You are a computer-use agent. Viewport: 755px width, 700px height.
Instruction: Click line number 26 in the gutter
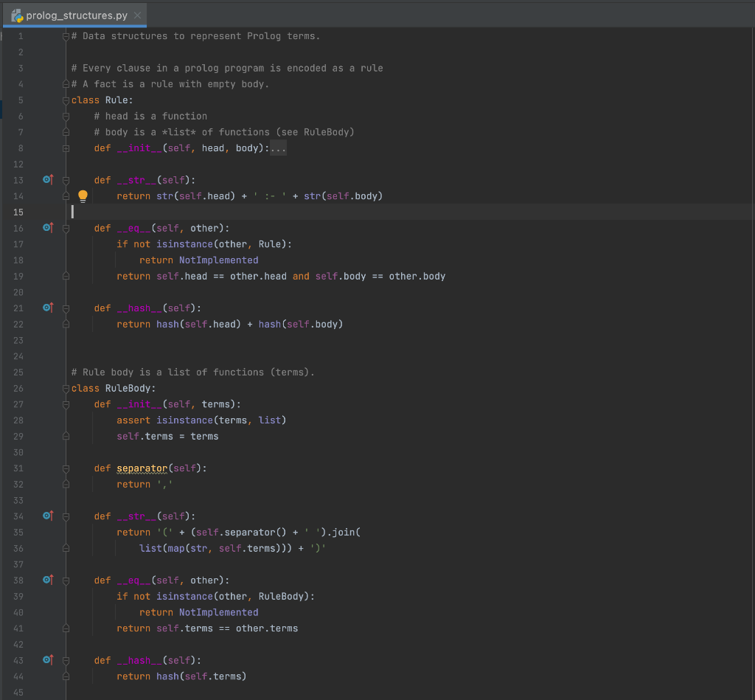[x=18, y=388]
